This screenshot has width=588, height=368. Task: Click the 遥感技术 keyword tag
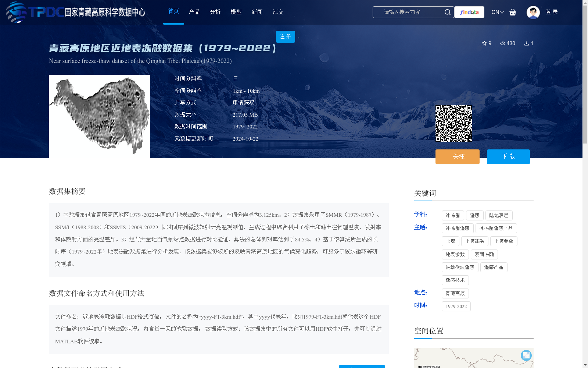click(x=455, y=280)
